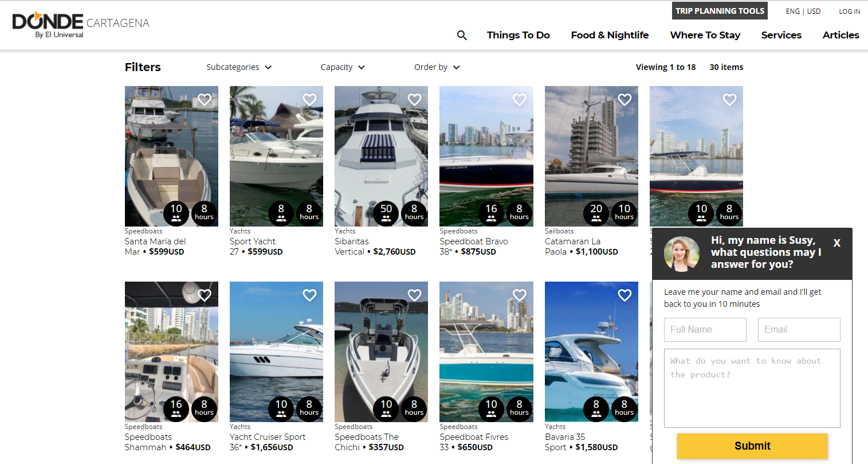Toggle favorite heart on Sibaritas Vertical yacht
The image size is (868, 464).
pyautogui.click(x=414, y=100)
